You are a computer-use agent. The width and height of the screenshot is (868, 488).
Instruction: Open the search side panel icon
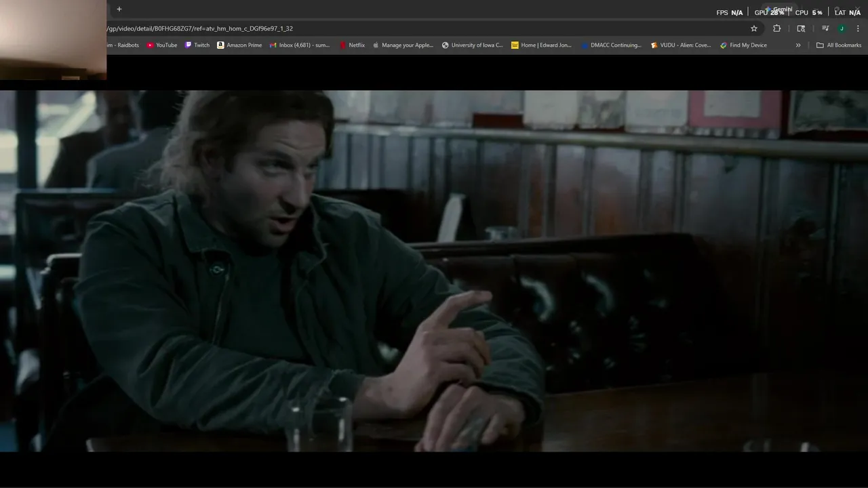801,28
